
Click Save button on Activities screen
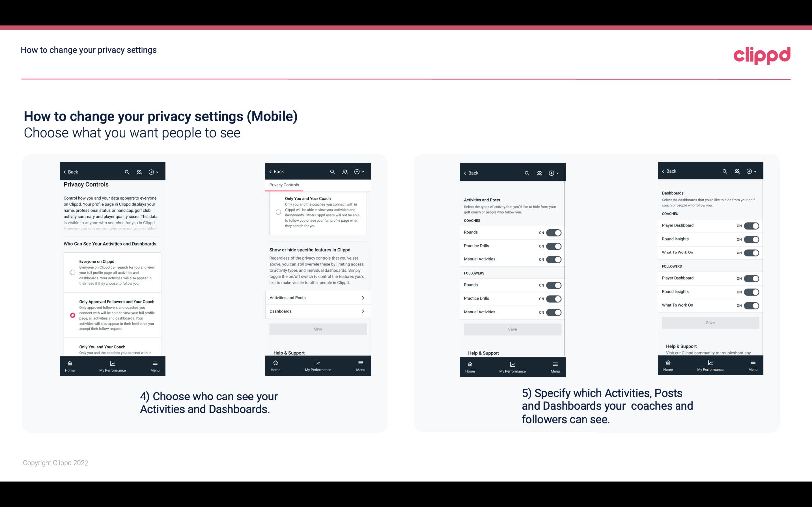[x=512, y=329]
